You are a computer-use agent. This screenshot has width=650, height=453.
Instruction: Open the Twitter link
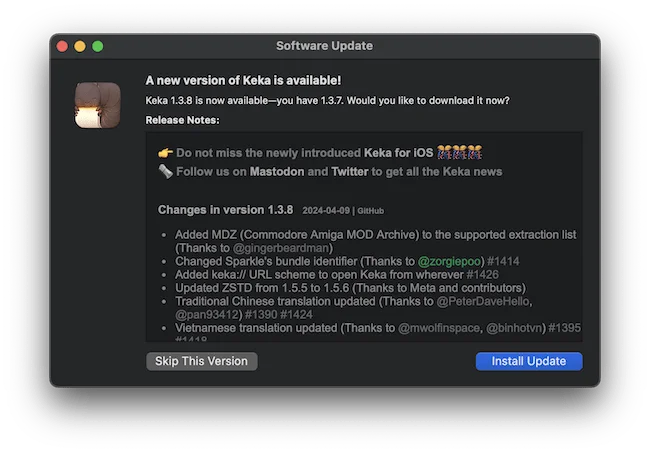point(350,171)
